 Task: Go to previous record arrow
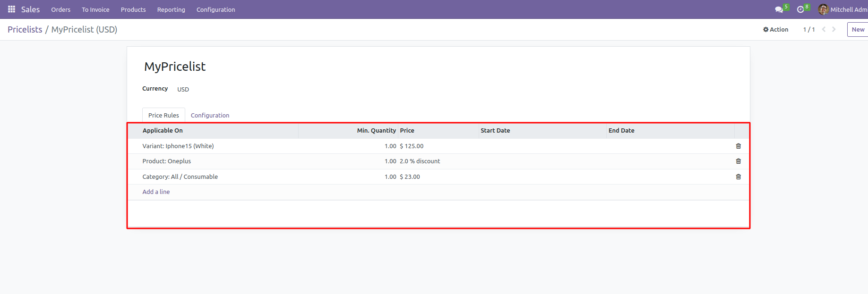824,29
